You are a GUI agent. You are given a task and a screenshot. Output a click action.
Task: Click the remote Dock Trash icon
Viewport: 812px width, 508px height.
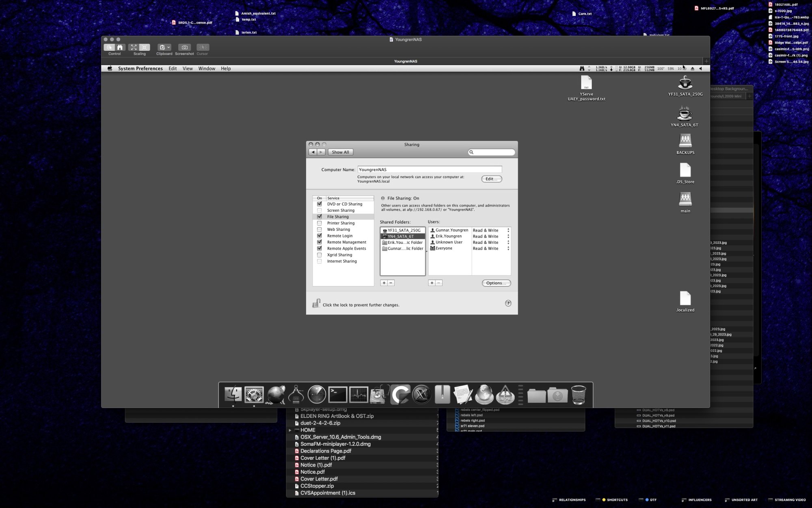coord(578,395)
